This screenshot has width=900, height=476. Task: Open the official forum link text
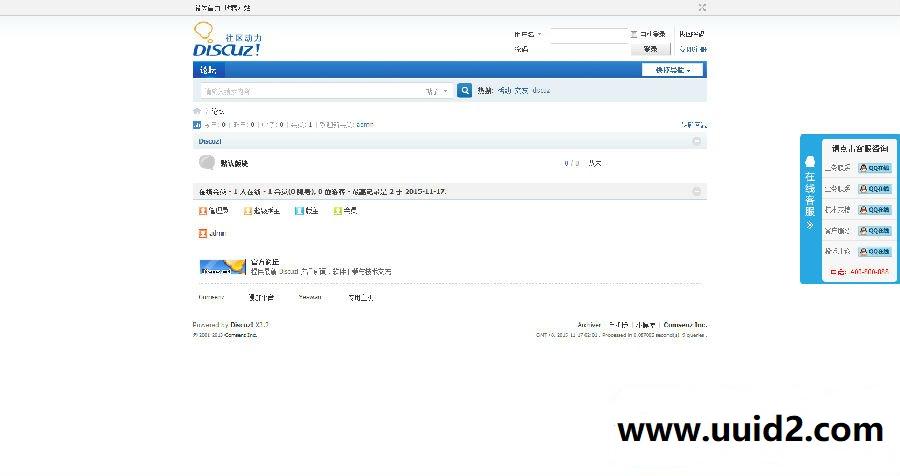tap(265, 261)
